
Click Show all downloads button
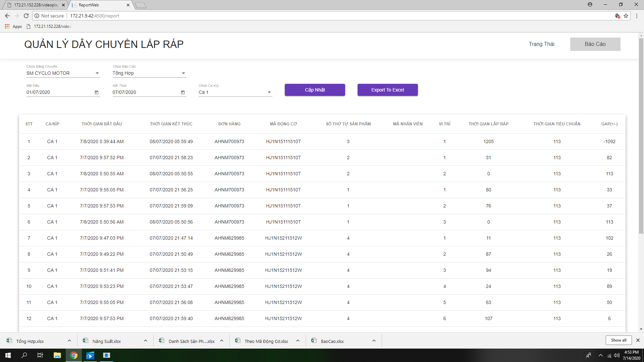pos(619,340)
